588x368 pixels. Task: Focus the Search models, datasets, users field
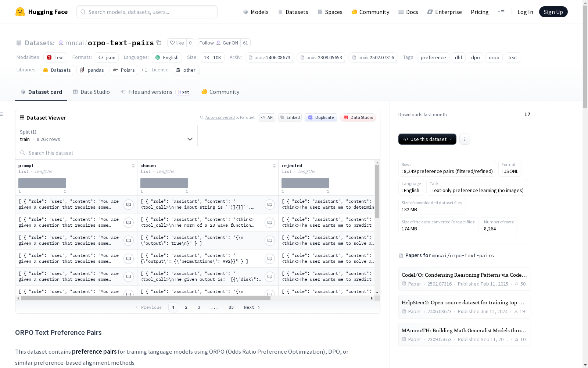[147, 12]
